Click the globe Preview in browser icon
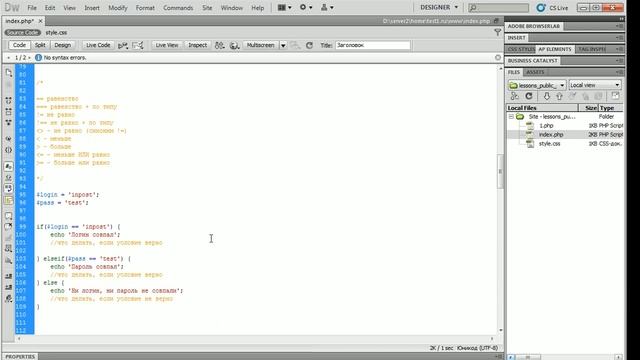The height and width of the screenshot is (360, 640). pos(234,45)
